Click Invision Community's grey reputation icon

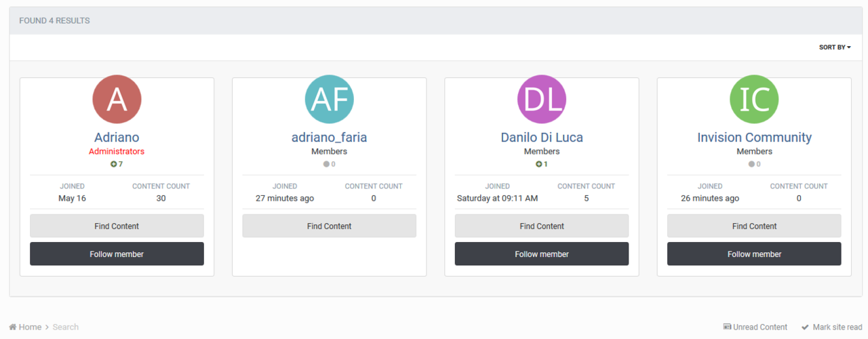[751, 164]
